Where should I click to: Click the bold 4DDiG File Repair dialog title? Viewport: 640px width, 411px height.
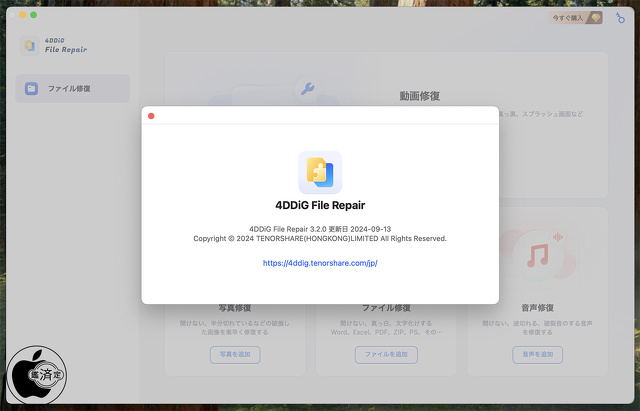pos(320,205)
